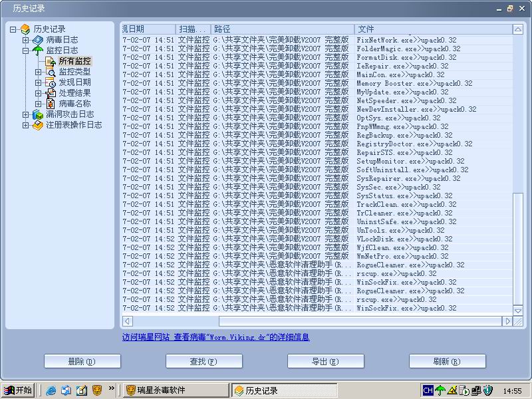Switch to 瑞星杀毒软件 taskbar window

click(x=176, y=390)
